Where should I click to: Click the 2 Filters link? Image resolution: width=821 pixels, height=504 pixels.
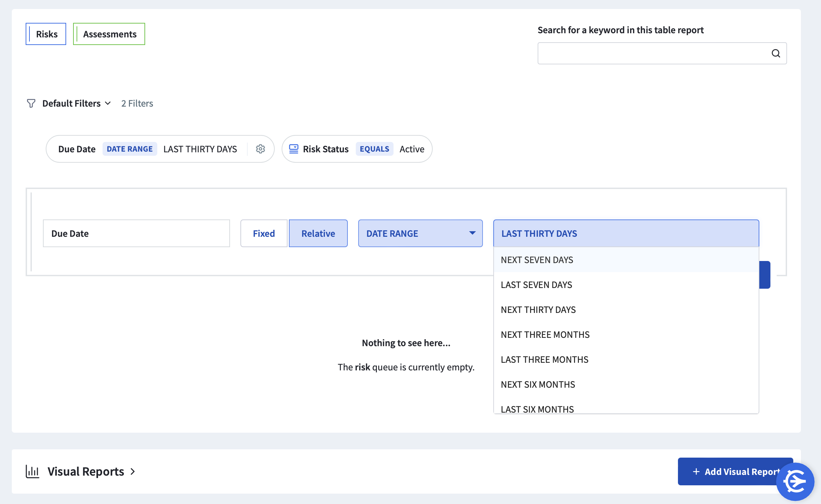click(x=137, y=103)
